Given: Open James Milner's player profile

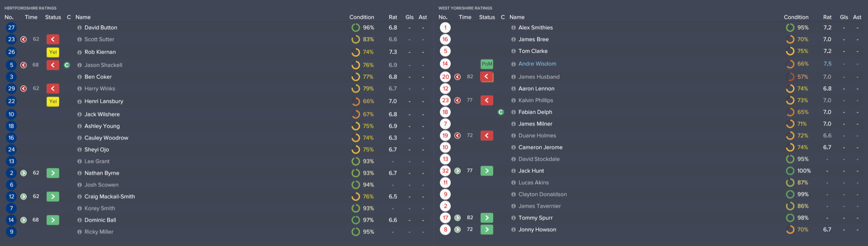Looking at the screenshot, I should [535, 124].
